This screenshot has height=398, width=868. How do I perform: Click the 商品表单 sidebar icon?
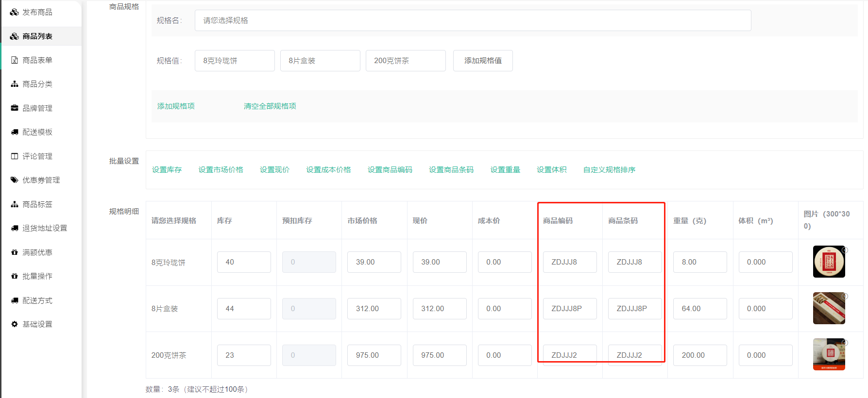point(15,60)
